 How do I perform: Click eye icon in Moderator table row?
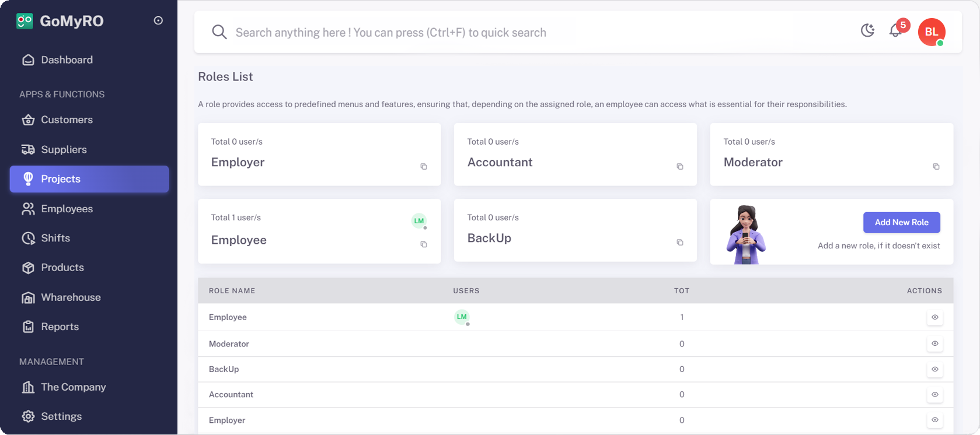tap(934, 343)
